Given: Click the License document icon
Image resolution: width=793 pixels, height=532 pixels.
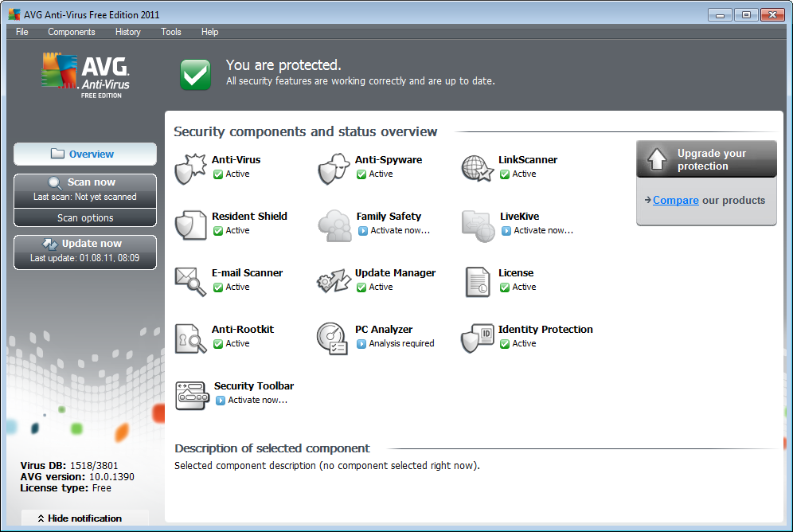Looking at the screenshot, I should 477,281.
